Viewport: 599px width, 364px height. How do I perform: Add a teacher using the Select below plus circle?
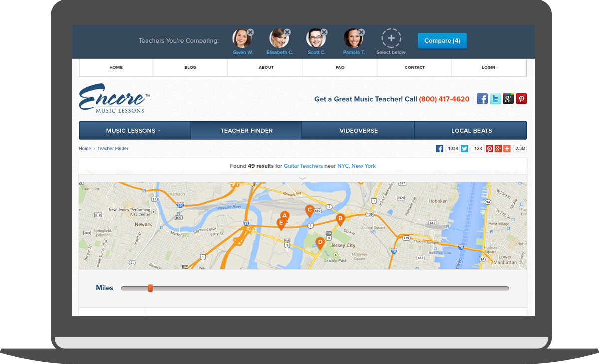(391, 37)
